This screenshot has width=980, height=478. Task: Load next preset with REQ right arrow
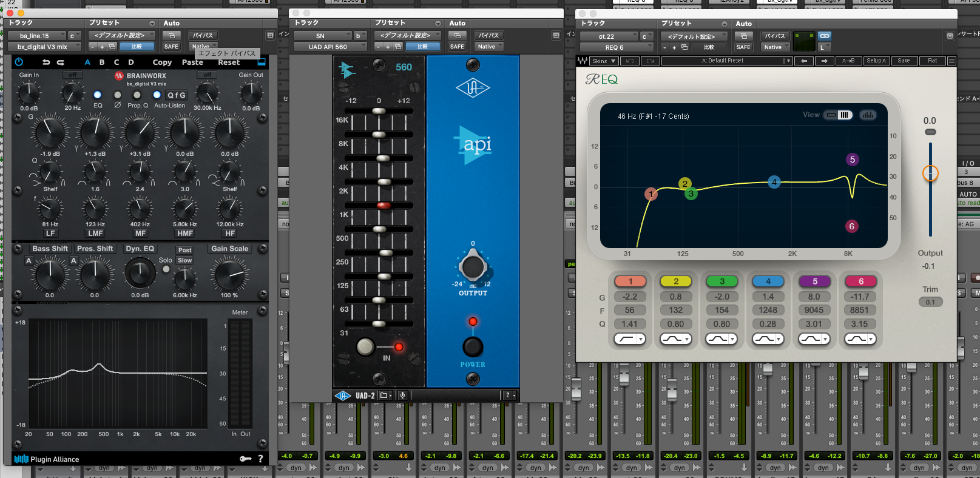point(824,61)
